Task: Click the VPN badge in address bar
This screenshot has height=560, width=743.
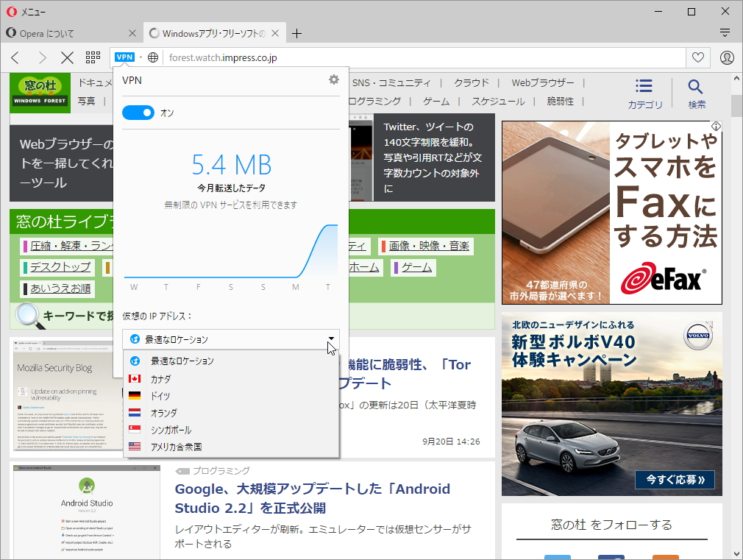Action: 124,57
